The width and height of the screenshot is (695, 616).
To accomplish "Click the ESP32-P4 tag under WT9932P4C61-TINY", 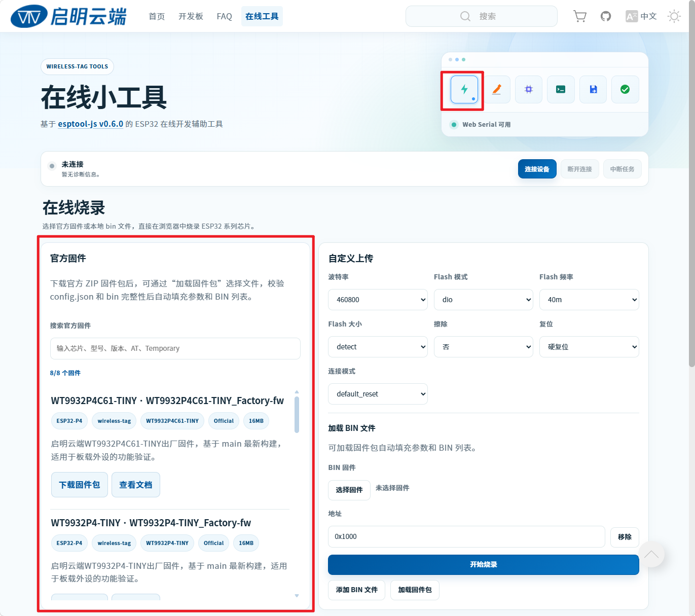I will 69,421.
